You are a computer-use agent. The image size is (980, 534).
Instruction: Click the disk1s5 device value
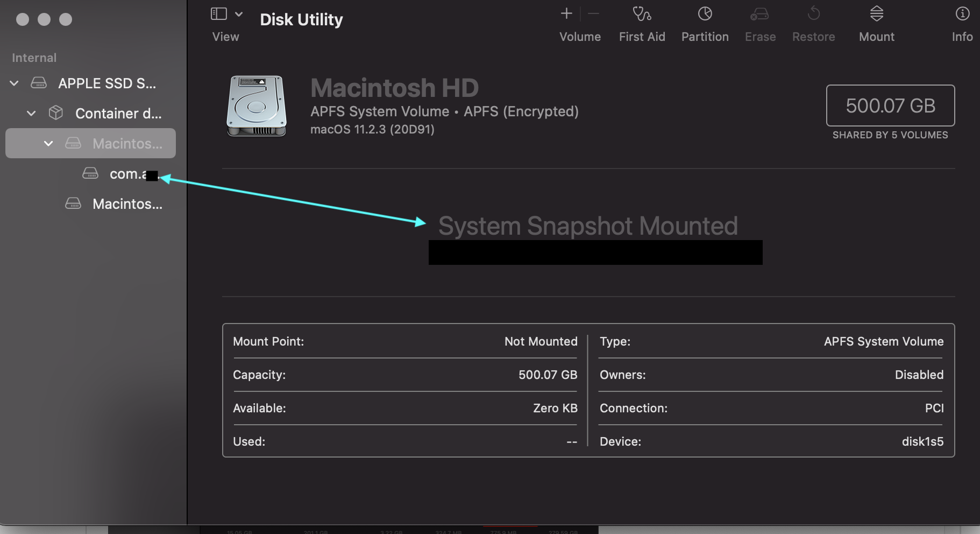coord(922,441)
